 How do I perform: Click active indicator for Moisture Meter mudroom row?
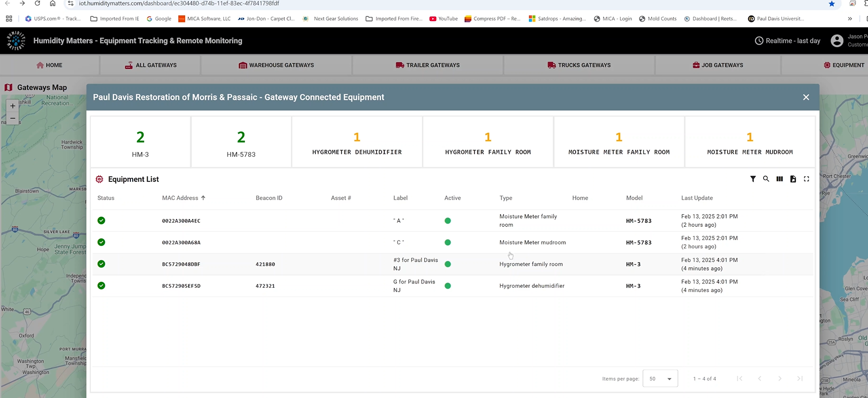pos(448,243)
